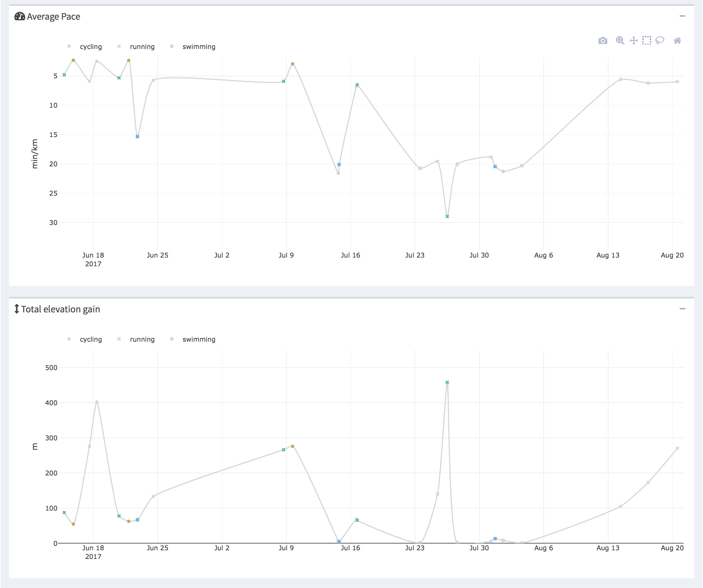Toggle cycling series in Average Pace legend

[x=90, y=46]
